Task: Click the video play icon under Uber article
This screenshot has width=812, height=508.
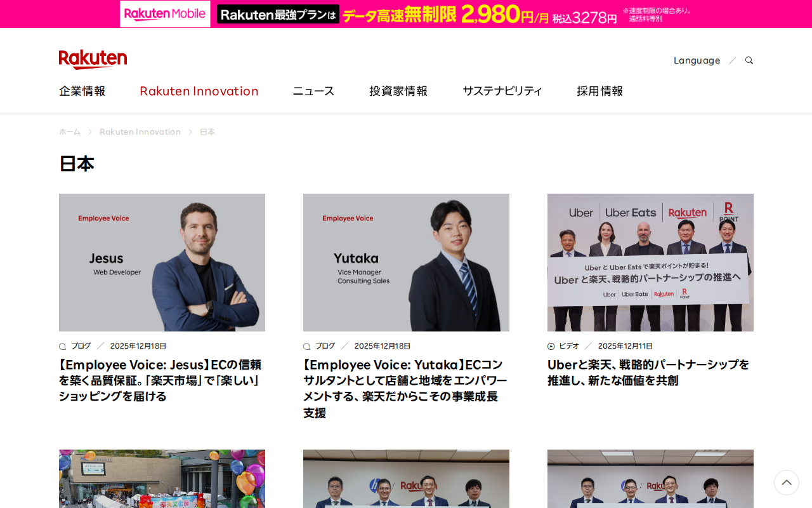Action: (x=551, y=346)
